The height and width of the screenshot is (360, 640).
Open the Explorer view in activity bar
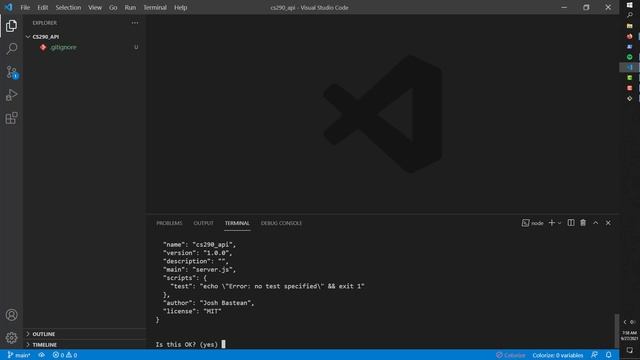pyautogui.click(x=11, y=26)
